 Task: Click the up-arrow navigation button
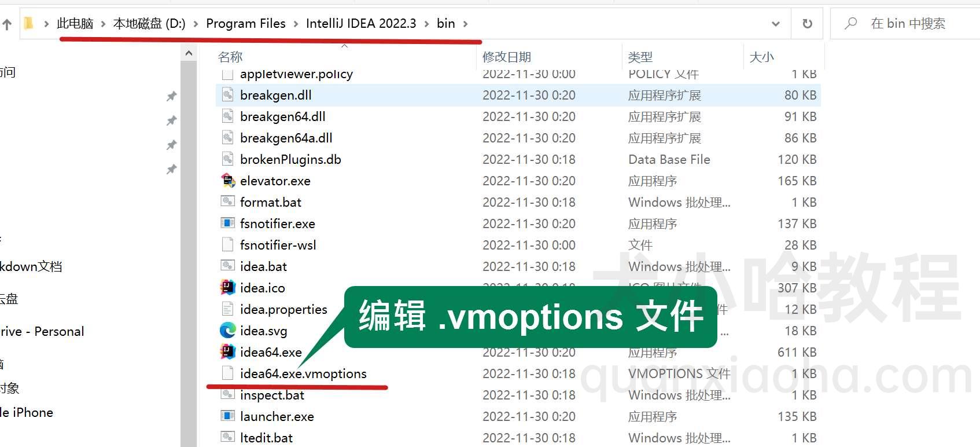[x=7, y=24]
